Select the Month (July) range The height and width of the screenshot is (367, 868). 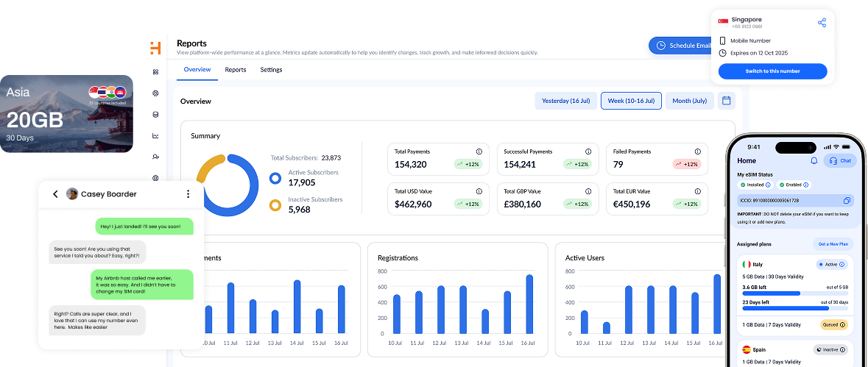(690, 101)
